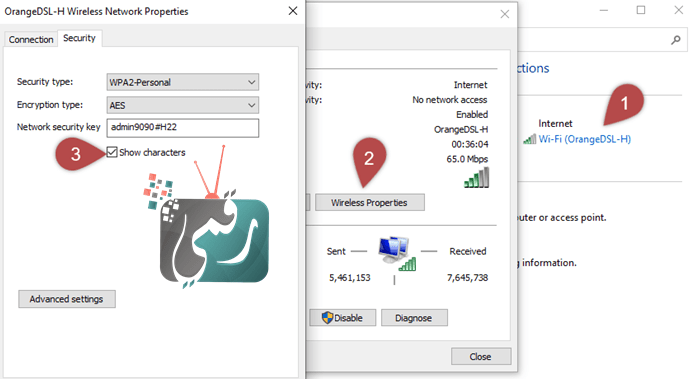Click the speed value 65.0 Mbps

click(x=467, y=159)
